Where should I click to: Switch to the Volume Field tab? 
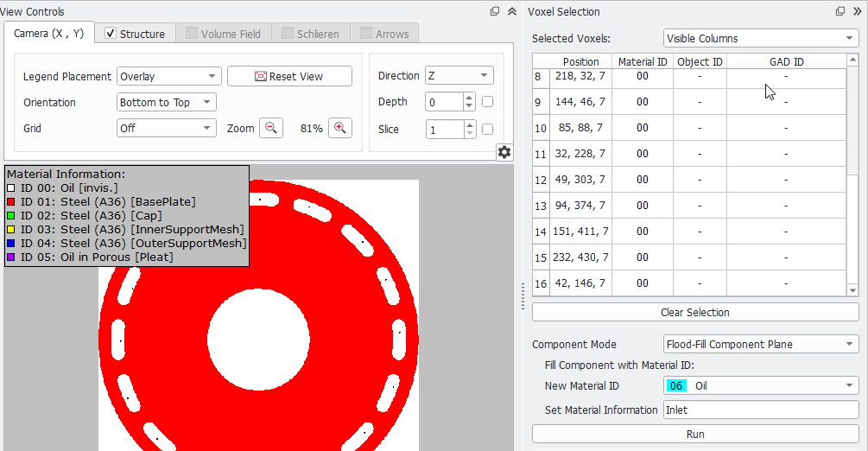224,34
